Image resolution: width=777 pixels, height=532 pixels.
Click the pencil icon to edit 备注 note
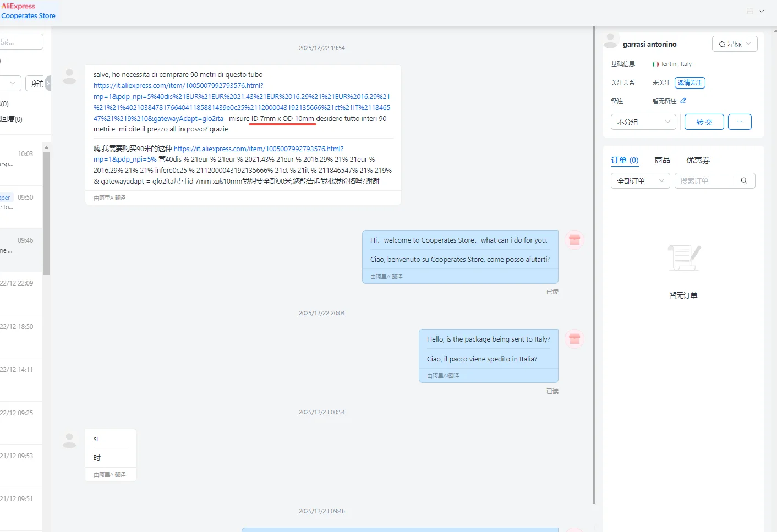[683, 101]
